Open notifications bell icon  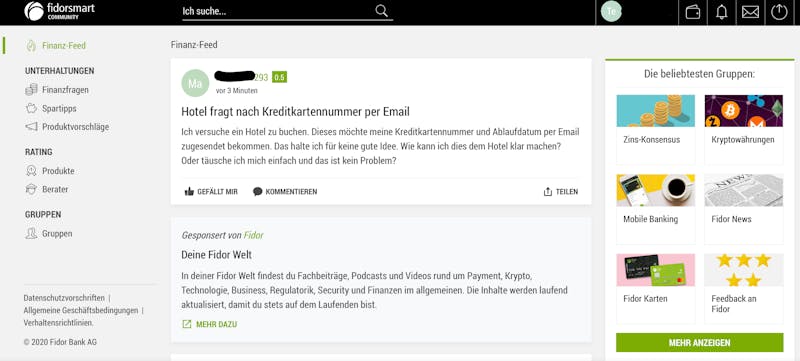721,12
